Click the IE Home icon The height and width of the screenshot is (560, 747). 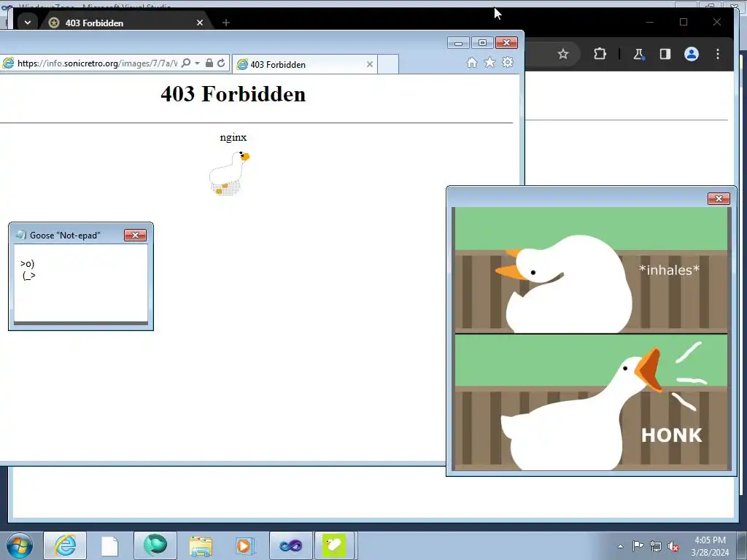pos(472,63)
